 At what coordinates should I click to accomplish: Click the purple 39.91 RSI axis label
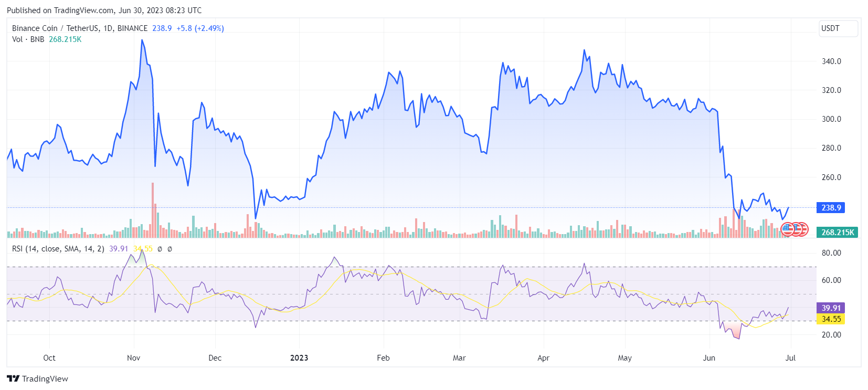pos(831,308)
